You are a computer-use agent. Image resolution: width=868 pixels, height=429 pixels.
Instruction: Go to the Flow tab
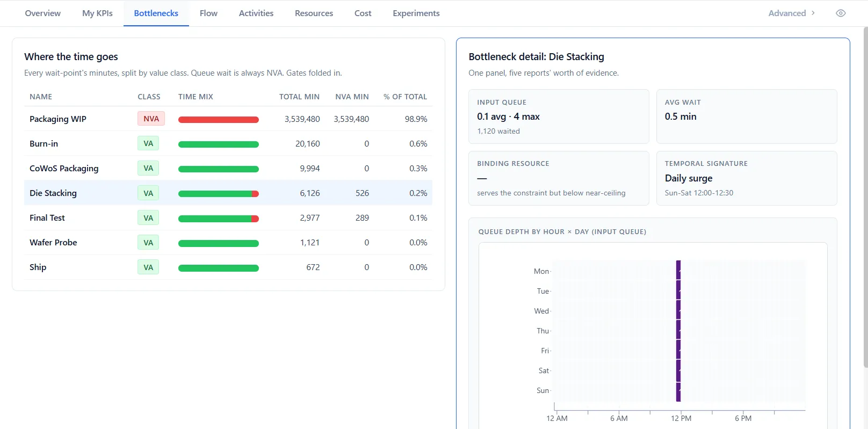pyautogui.click(x=208, y=13)
